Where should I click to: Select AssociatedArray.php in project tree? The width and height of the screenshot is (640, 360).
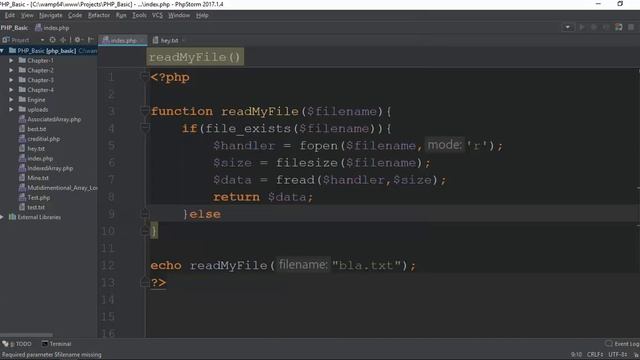click(x=50, y=119)
